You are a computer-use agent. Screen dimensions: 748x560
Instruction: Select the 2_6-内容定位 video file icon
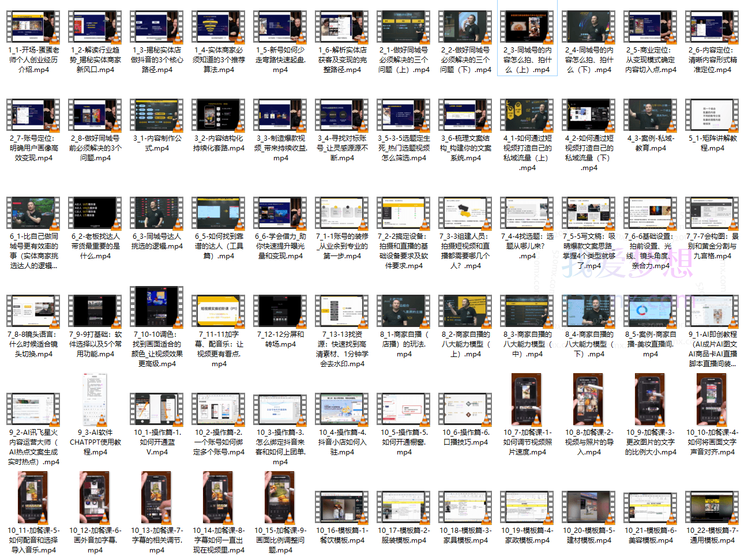point(712,27)
